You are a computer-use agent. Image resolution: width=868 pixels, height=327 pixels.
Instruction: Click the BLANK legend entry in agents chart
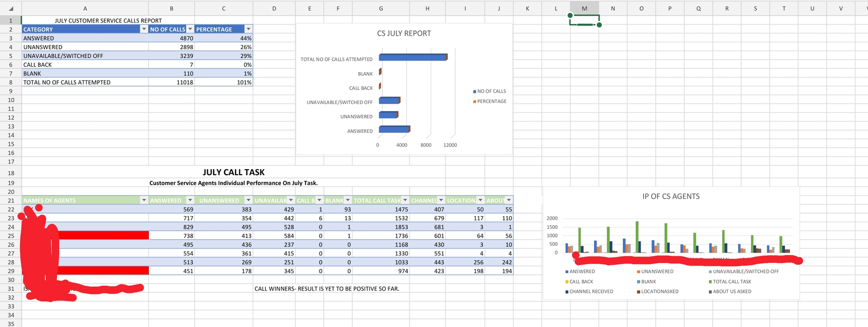coord(647,282)
